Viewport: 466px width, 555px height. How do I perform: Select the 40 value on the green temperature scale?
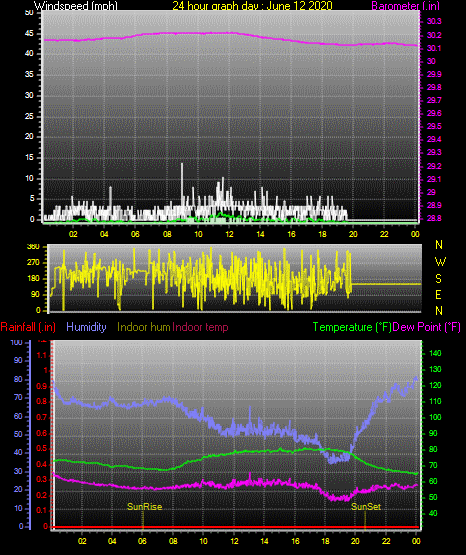(433, 513)
